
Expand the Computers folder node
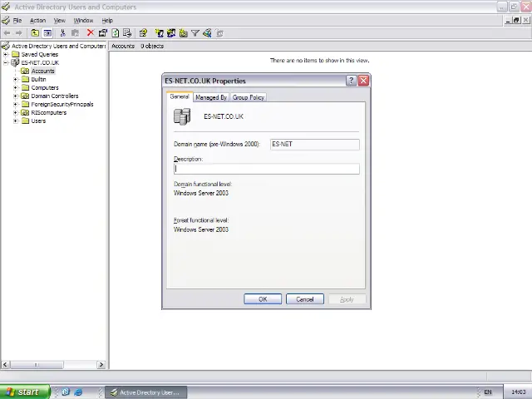click(15, 87)
